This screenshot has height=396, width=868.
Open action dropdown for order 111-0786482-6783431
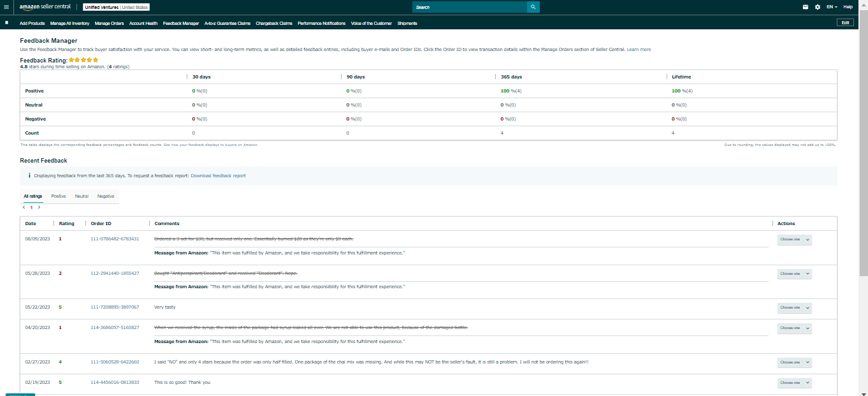[794, 240]
